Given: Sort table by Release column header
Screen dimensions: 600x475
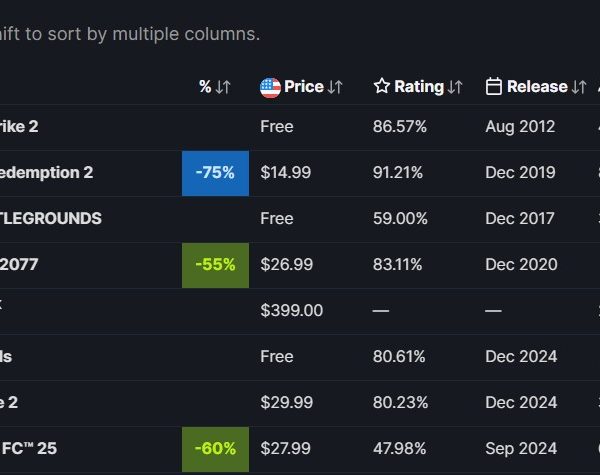Looking at the screenshot, I should pos(537,87).
